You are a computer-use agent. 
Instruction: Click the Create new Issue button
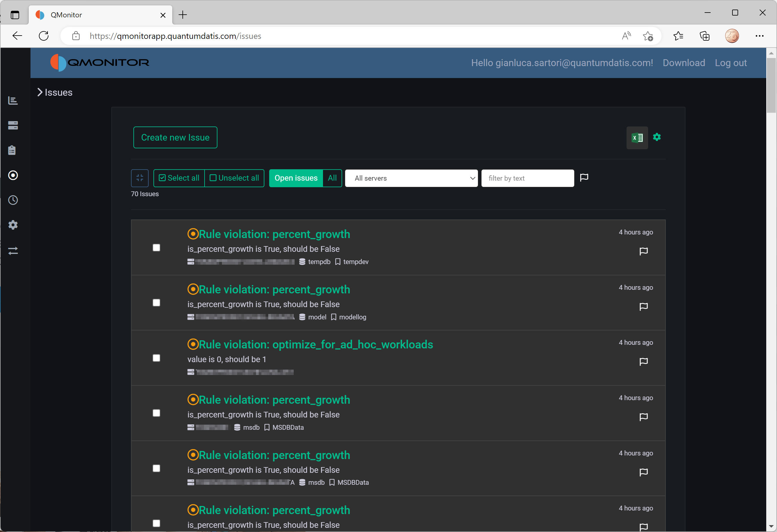click(175, 138)
